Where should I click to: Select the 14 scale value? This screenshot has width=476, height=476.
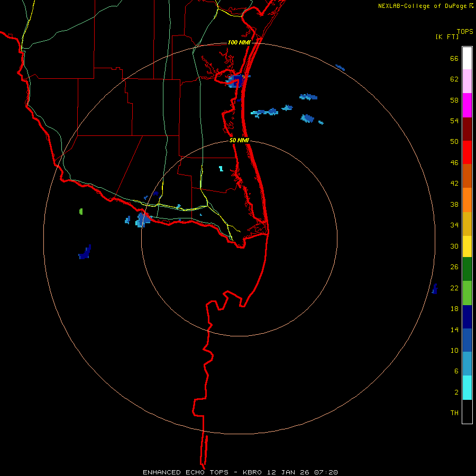(454, 329)
